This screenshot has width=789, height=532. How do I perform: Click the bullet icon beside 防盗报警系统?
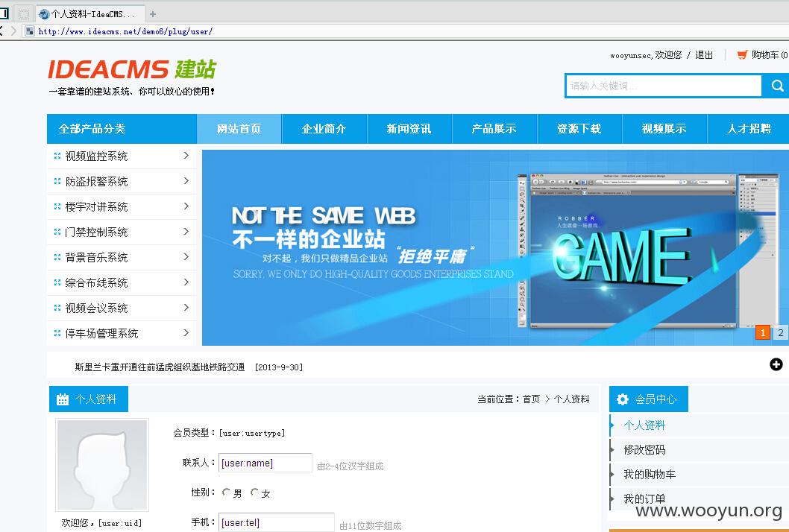[57, 181]
